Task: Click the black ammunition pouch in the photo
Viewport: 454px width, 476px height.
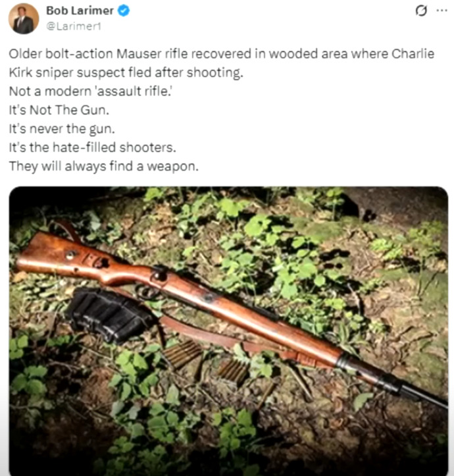Action: coord(109,313)
